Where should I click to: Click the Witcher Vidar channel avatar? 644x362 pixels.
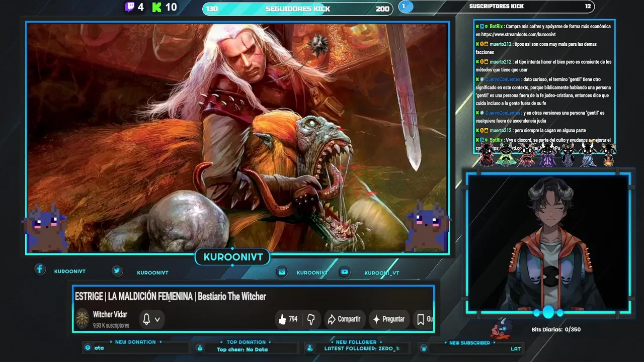pos(82,319)
